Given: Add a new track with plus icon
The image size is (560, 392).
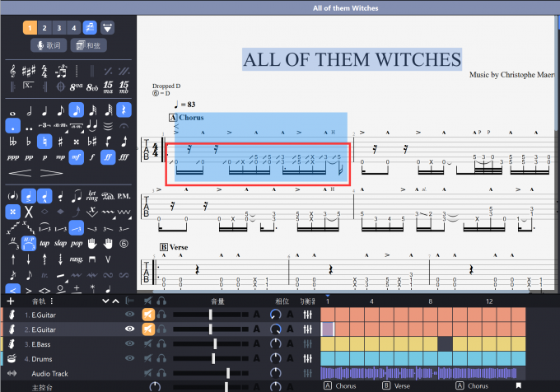Looking at the screenshot, I should click(x=11, y=301).
